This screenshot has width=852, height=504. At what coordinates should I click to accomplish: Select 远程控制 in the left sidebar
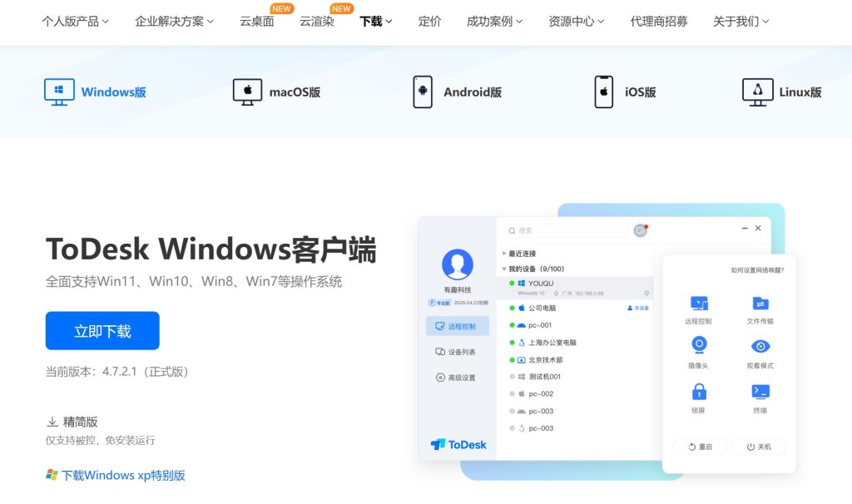click(458, 325)
